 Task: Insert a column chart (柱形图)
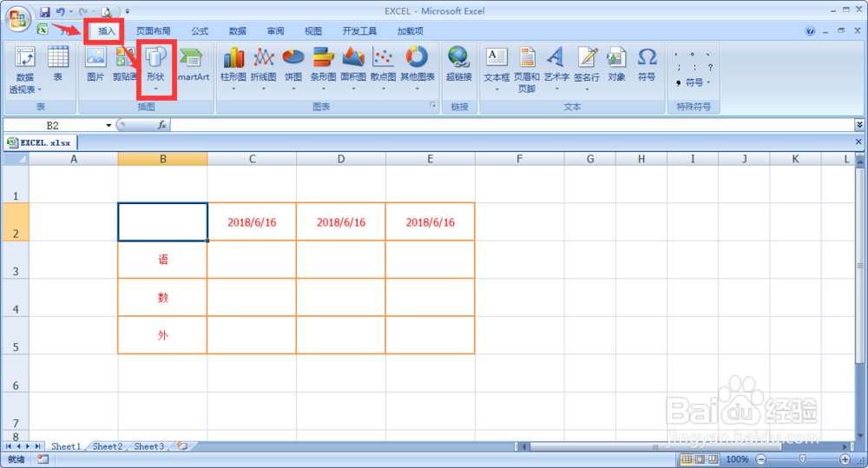[x=233, y=69]
